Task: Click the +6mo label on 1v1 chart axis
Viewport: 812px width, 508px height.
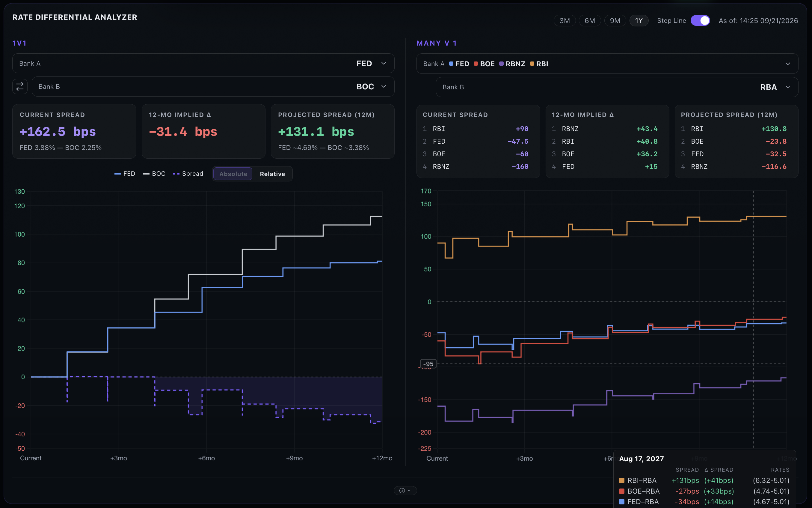Action: coord(206,458)
